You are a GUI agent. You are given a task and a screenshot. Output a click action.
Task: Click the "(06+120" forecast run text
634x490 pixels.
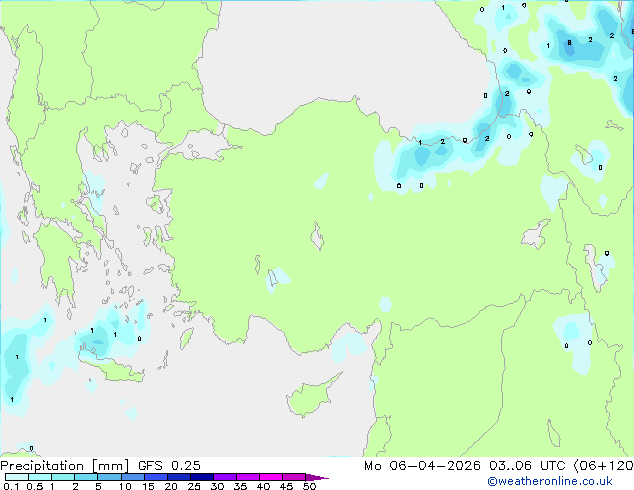coord(603,466)
